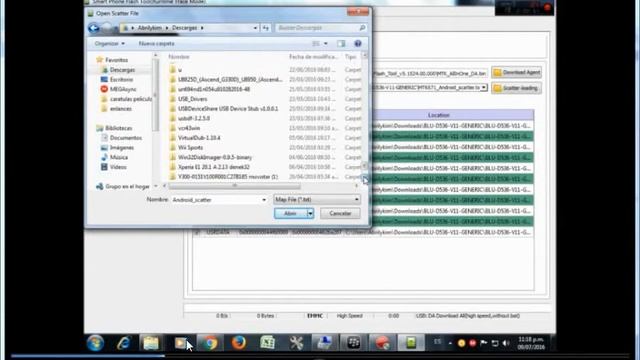Viewport: 640px width, 360px height.
Task: Toggle the preview pane icon
Action: [341, 43]
